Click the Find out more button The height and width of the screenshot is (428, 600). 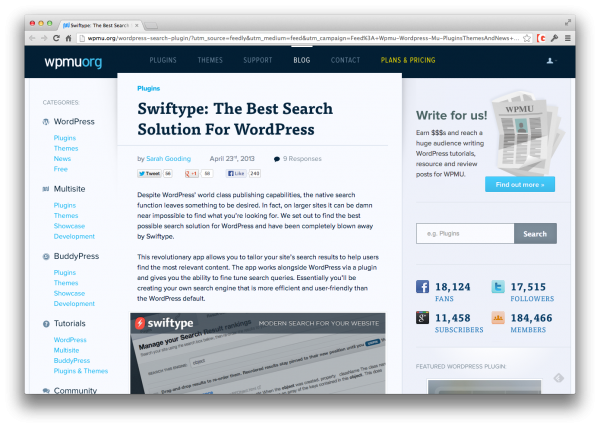(x=520, y=184)
